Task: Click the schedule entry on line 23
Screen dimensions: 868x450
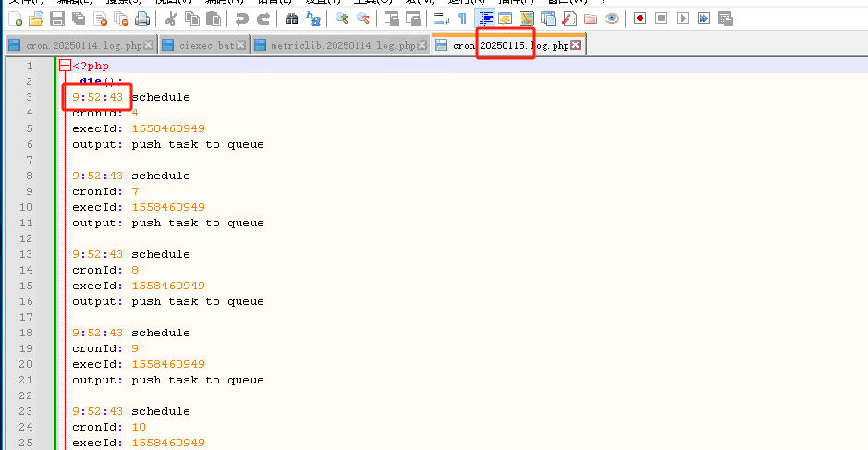Action: pyautogui.click(x=131, y=412)
